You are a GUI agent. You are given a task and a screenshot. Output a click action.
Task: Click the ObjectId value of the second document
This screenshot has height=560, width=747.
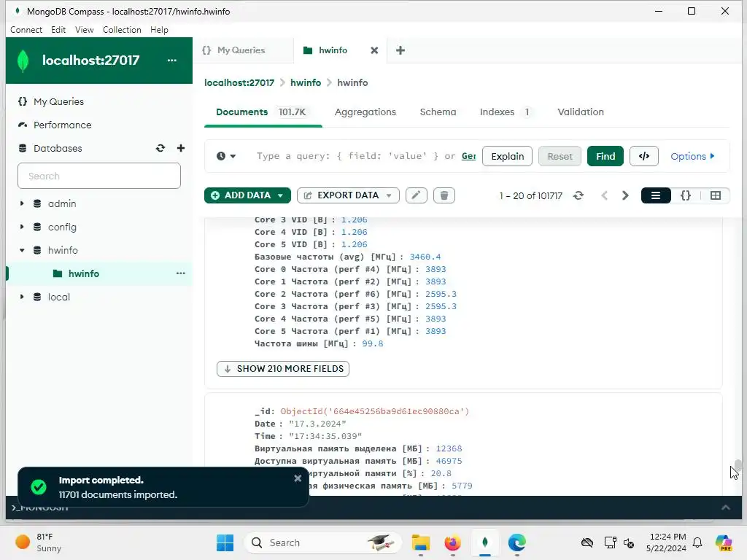pyautogui.click(x=374, y=411)
